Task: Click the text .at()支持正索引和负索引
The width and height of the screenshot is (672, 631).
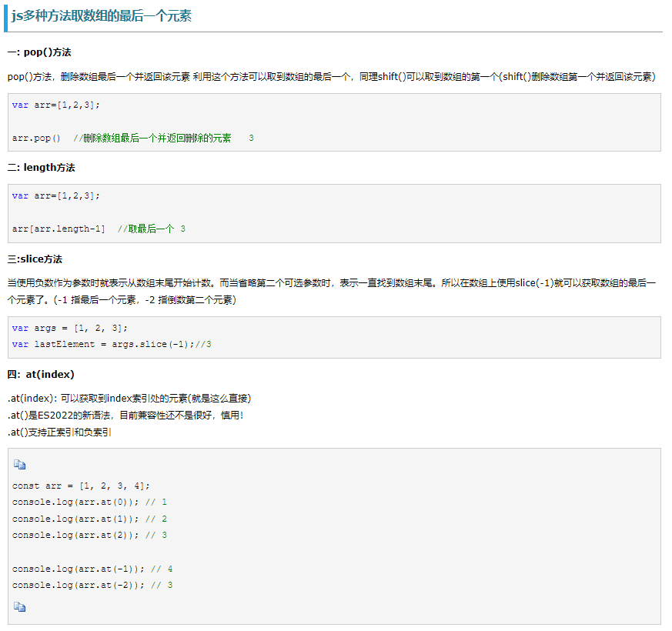Action: (59, 432)
